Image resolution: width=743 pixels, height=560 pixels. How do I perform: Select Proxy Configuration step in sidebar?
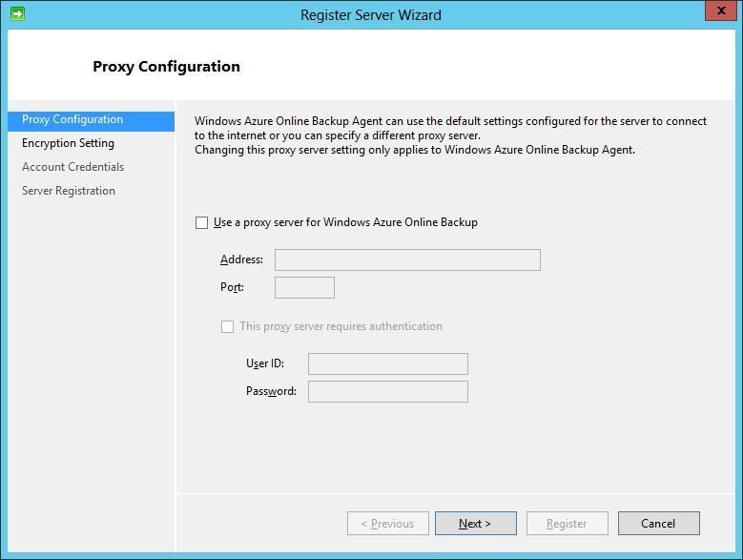[x=91, y=120]
